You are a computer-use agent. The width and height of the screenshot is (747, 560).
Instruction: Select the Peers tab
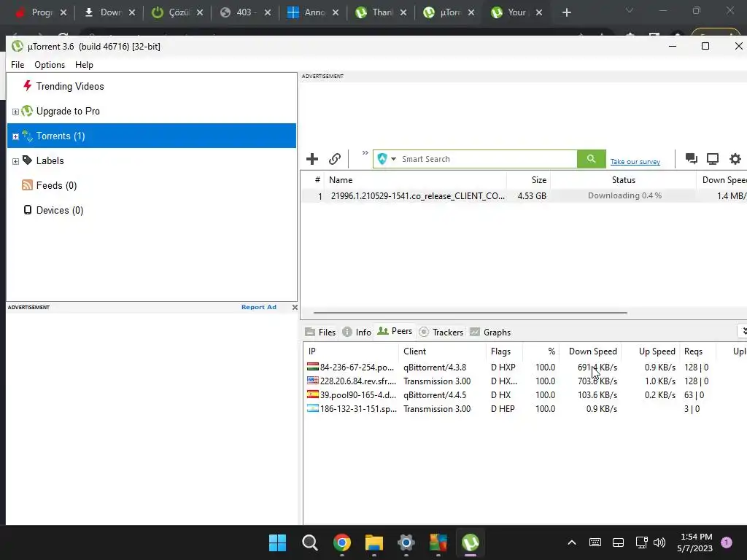[395, 331]
